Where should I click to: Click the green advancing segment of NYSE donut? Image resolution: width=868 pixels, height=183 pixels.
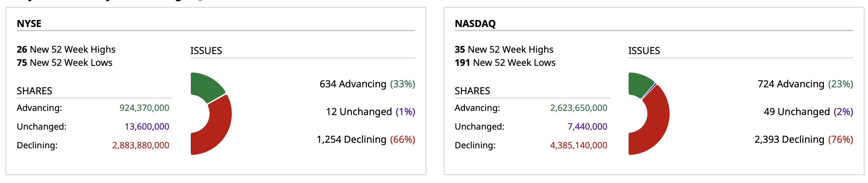tap(206, 86)
